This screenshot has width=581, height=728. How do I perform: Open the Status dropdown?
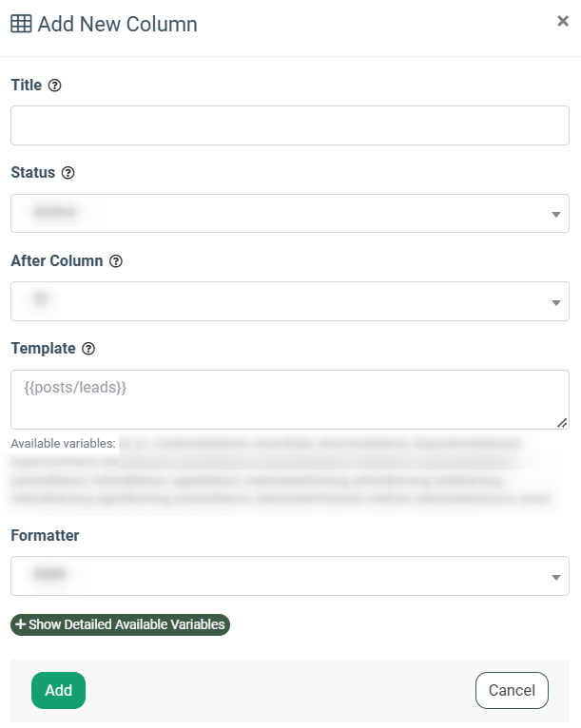pos(290,214)
